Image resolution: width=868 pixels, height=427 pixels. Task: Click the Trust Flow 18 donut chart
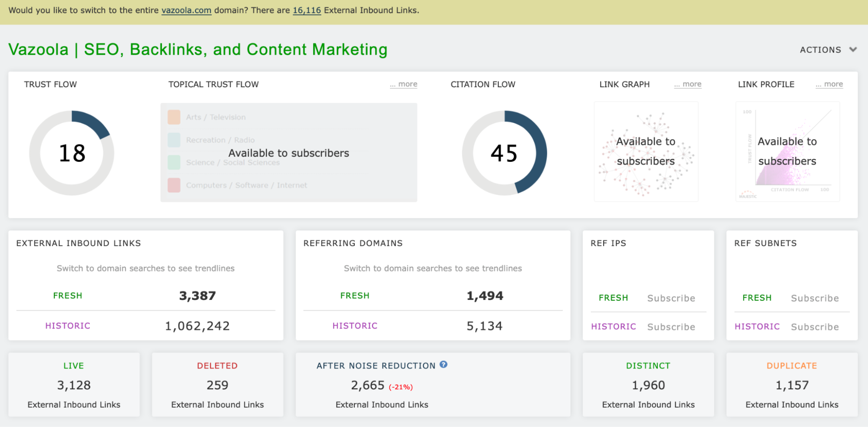click(x=72, y=153)
